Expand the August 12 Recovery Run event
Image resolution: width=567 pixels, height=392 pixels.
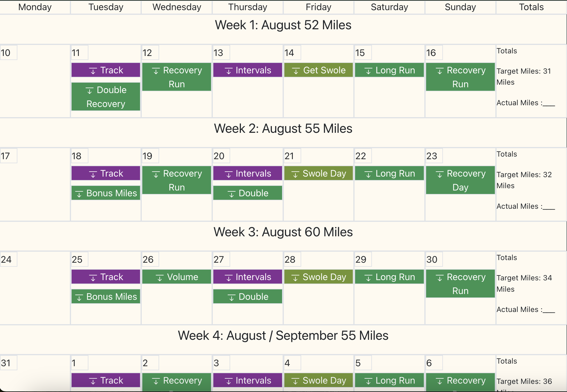(x=177, y=77)
